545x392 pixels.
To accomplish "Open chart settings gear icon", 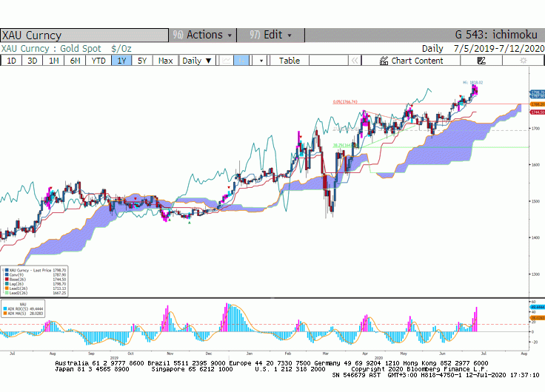I will pyautogui.click(x=523, y=61).
